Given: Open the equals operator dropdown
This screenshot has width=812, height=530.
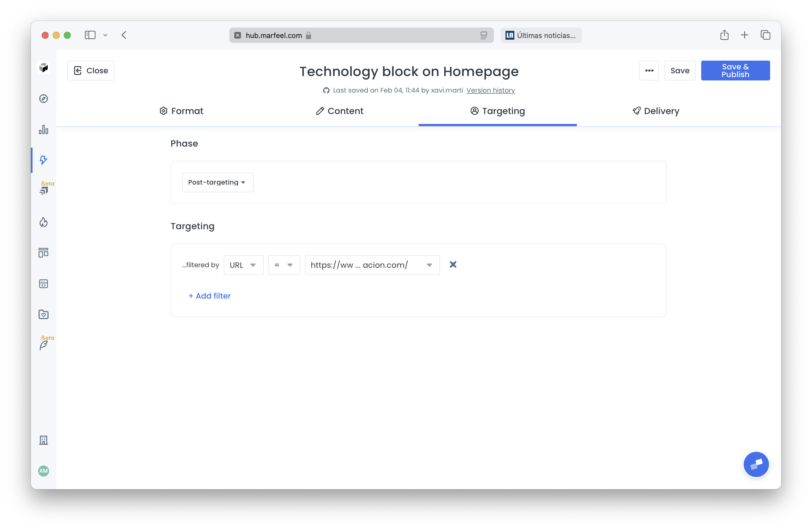Looking at the screenshot, I should [x=284, y=265].
